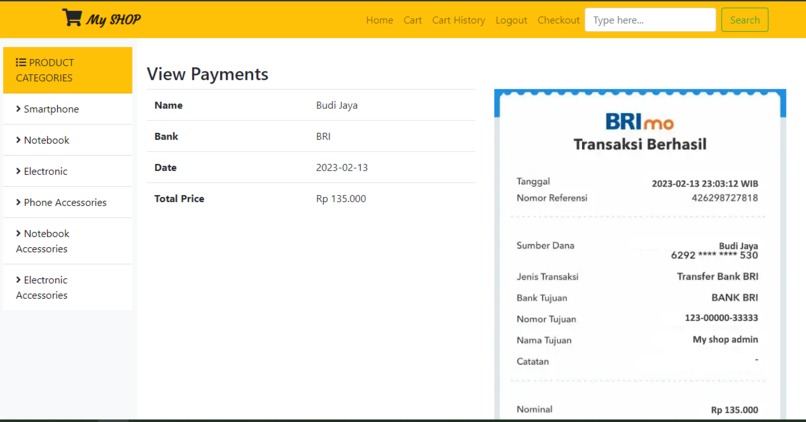Click the chevron next to Smartphone

coord(19,108)
